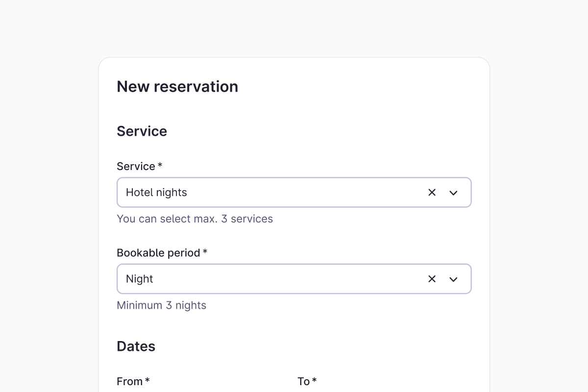Select the To date label

point(303,381)
